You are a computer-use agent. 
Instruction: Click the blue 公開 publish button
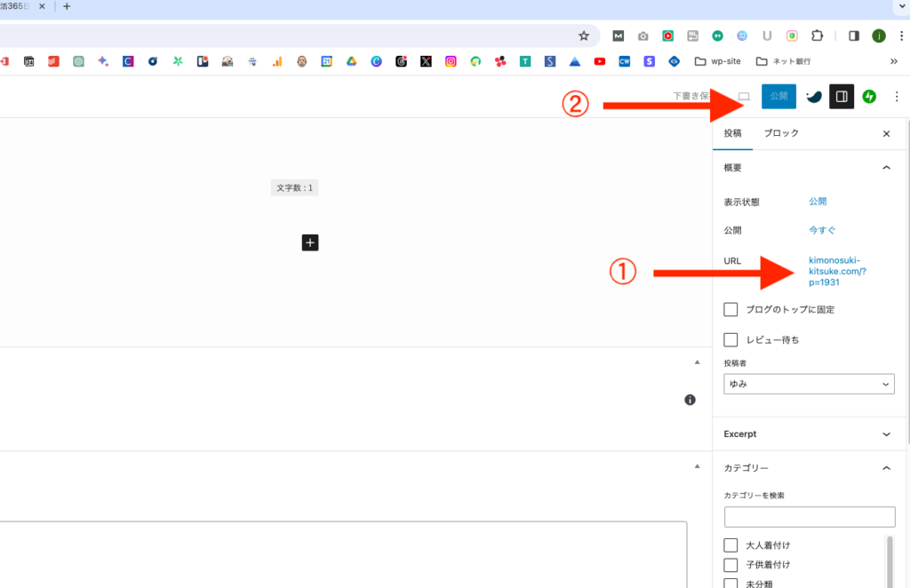778,96
